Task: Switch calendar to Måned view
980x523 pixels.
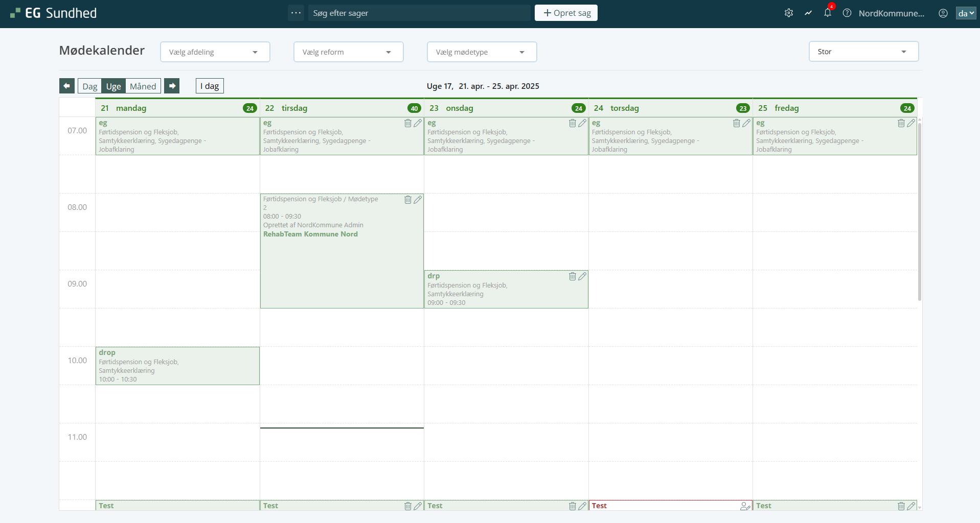Action: pos(143,86)
